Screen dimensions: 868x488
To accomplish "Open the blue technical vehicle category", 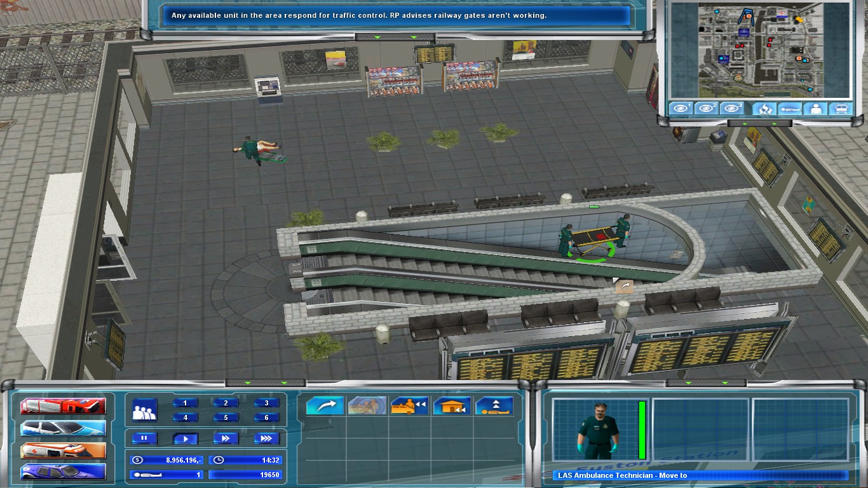I will pyautogui.click(x=63, y=472).
